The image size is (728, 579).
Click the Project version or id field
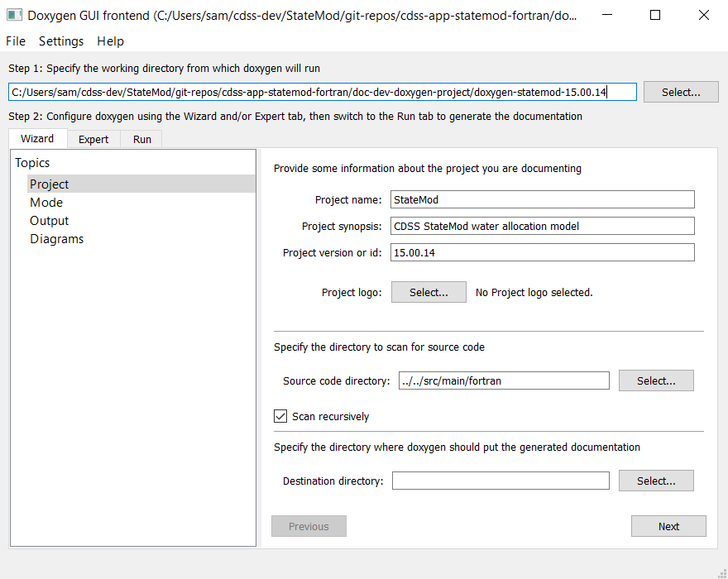543,252
